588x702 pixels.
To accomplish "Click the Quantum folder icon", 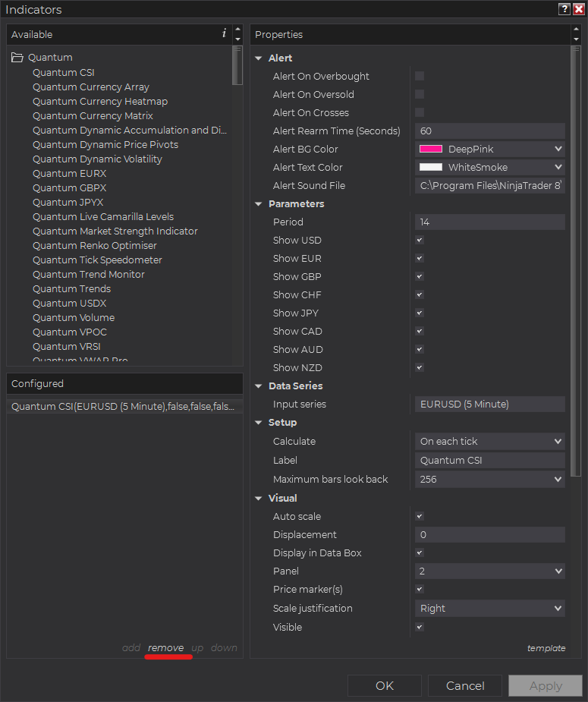I will click(x=17, y=58).
